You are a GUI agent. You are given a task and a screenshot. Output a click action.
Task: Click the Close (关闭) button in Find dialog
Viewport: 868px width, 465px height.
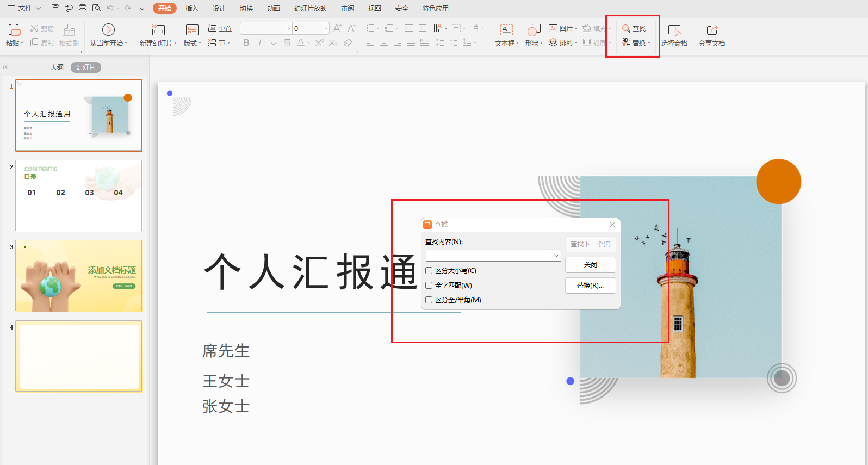coord(591,265)
